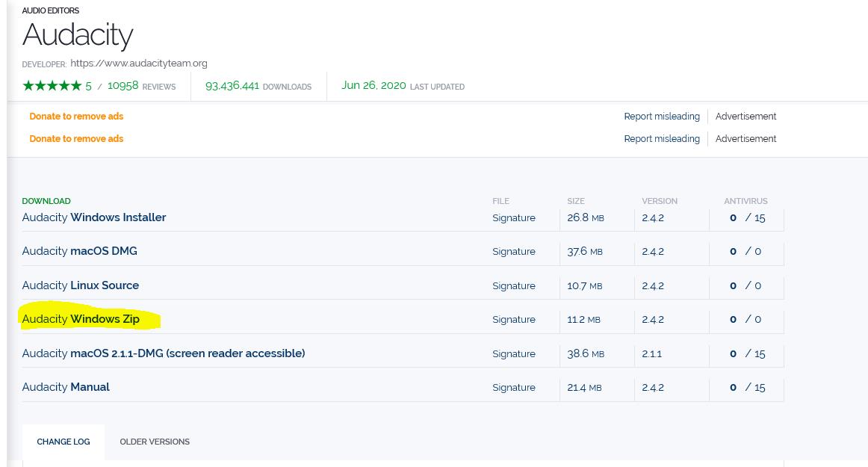Image resolution: width=868 pixels, height=467 pixels.
Task: Click the second Advertisement label
Action: pos(745,138)
